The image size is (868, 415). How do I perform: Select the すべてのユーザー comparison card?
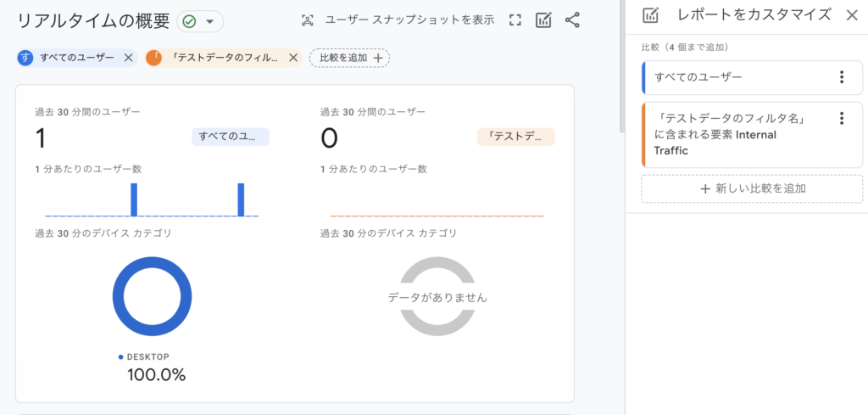click(737, 77)
